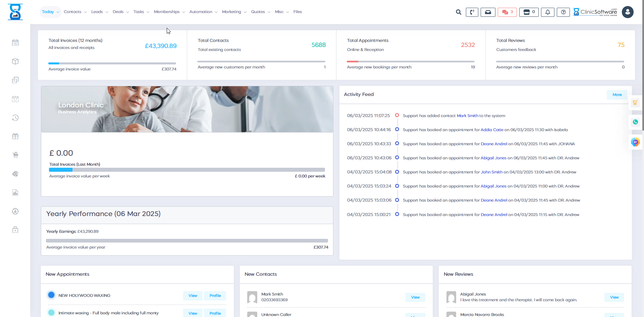Click the Average invoice value progress bar
The width and height of the screenshot is (644, 317).
click(x=112, y=63)
